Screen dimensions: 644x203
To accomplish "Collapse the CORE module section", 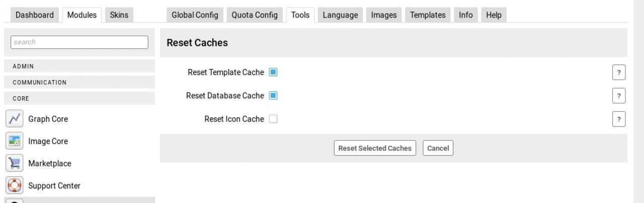I will point(79,99).
